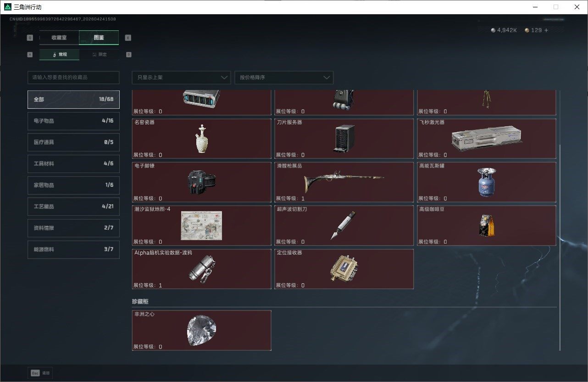
Task: Click the 三角洲行动 window title text
Action: click(x=28, y=7)
